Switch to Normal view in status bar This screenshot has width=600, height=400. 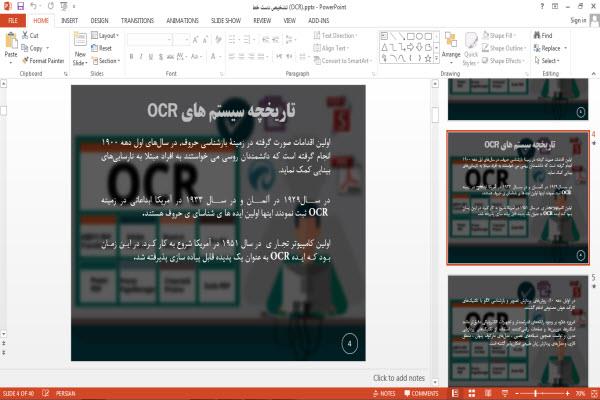point(455,393)
